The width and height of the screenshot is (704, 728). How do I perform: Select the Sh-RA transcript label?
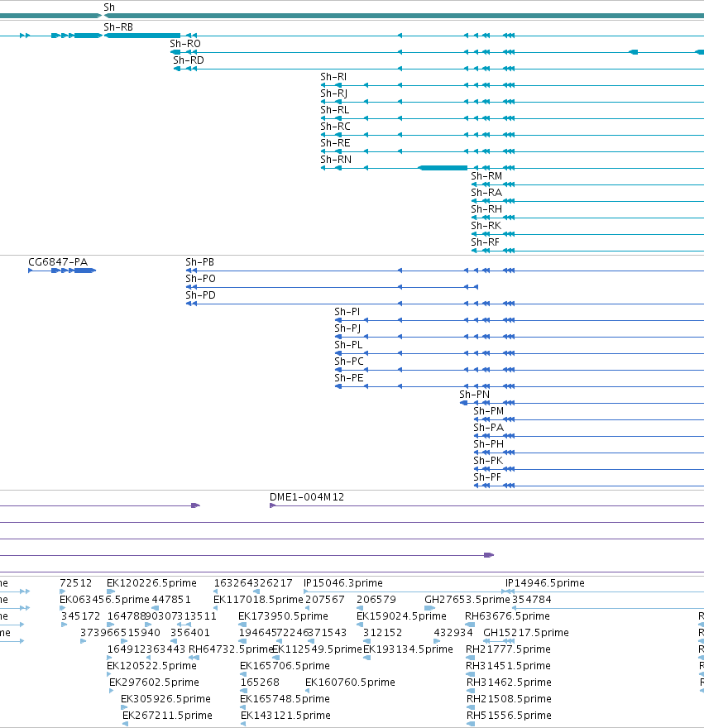486,193
